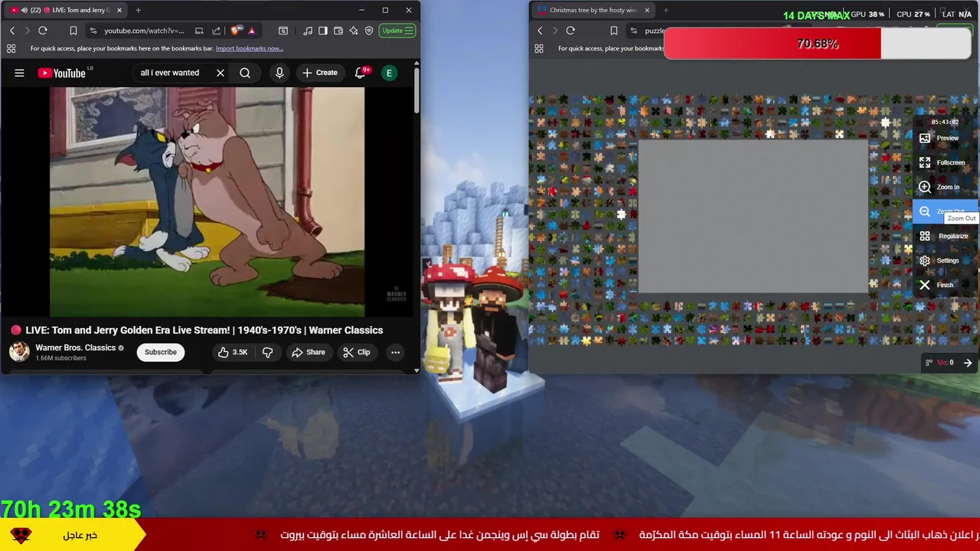Bookmark the puzzle page

pos(613,31)
